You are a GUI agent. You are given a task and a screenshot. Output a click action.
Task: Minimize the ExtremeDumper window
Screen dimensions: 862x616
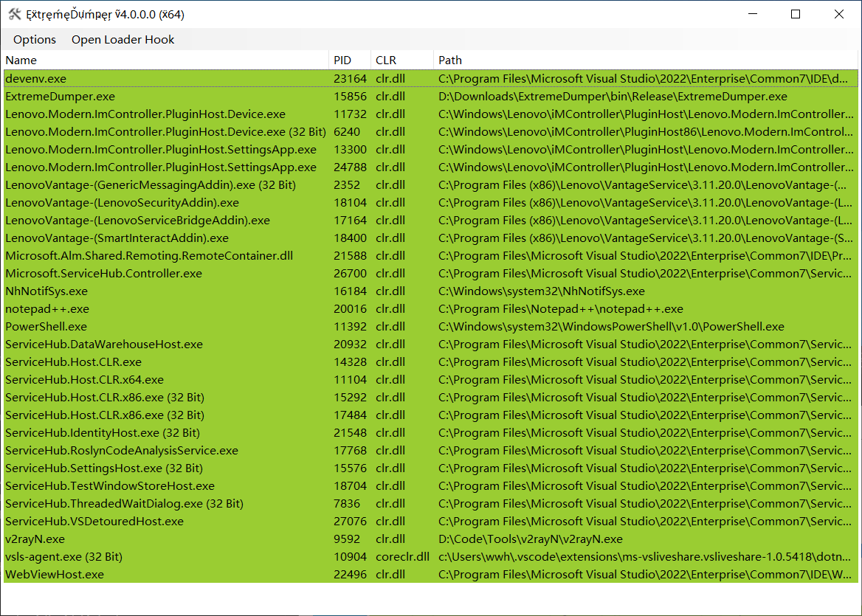coord(753,14)
